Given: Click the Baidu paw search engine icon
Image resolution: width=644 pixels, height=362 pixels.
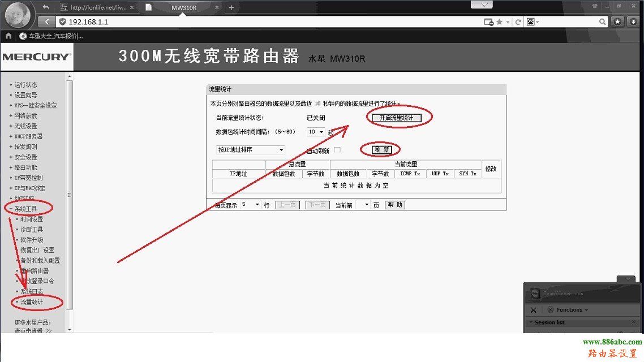Looking at the screenshot, I should (x=530, y=21).
